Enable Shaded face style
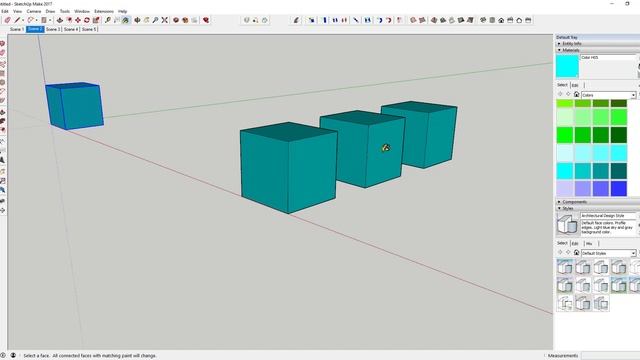640x360 pixels. coord(452,20)
